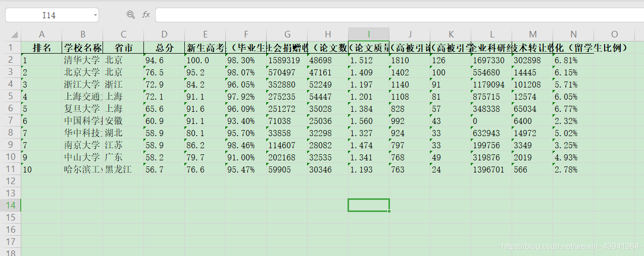Click the select-all corner triangle
The width and height of the screenshot is (644, 256).
click(x=14, y=35)
